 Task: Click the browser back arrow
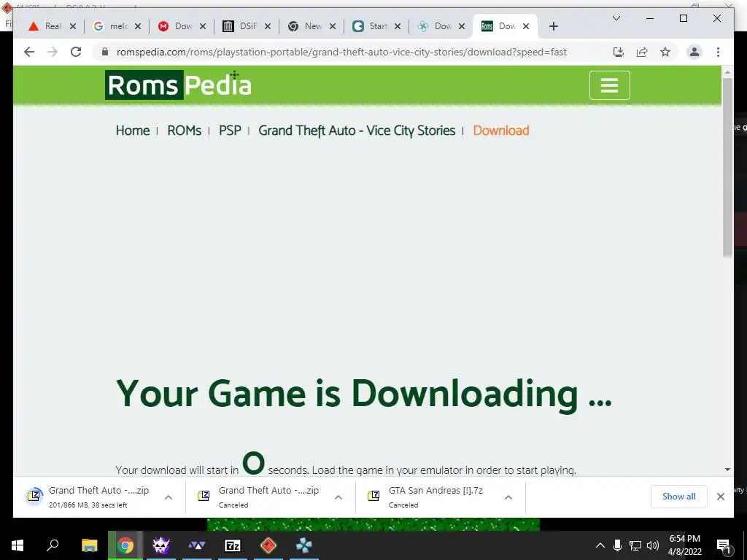(x=29, y=52)
